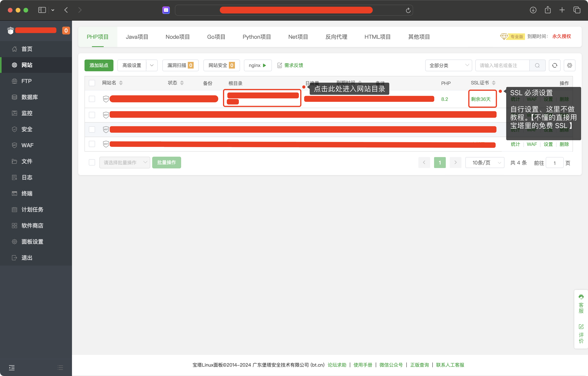Open a new browser tab with plus
This screenshot has height=376, width=588.
click(562, 10)
